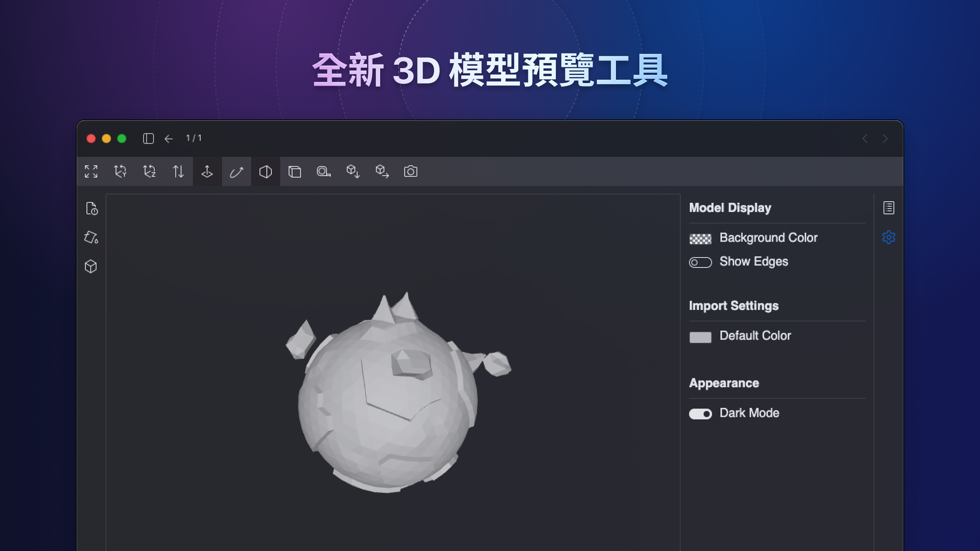Toggle the sidebar visibility control
980x551 pixels.
click(149, 139)
